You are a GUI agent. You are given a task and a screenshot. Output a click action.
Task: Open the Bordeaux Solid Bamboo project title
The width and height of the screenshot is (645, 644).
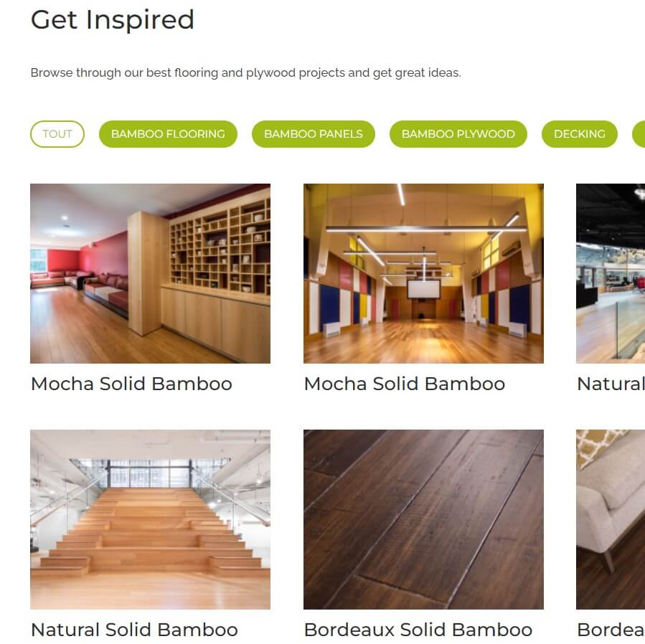418,630
